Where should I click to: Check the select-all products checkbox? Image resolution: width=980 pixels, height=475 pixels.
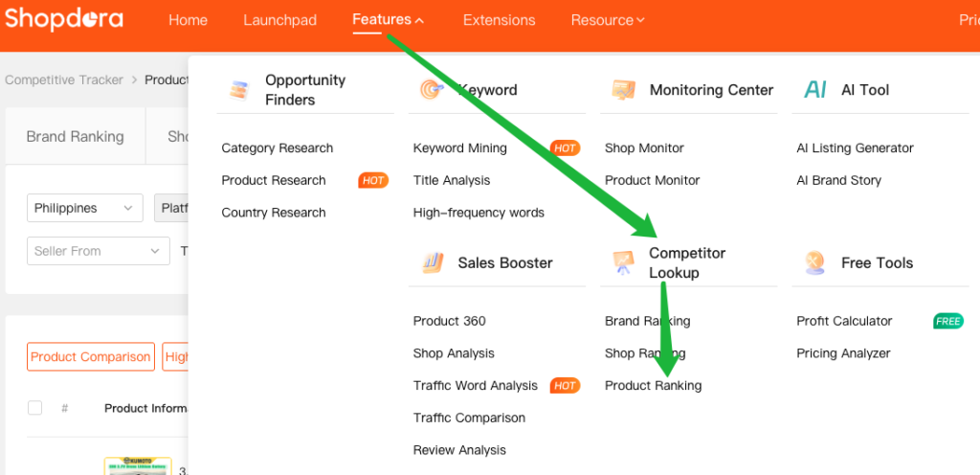[x=35, y=408]
